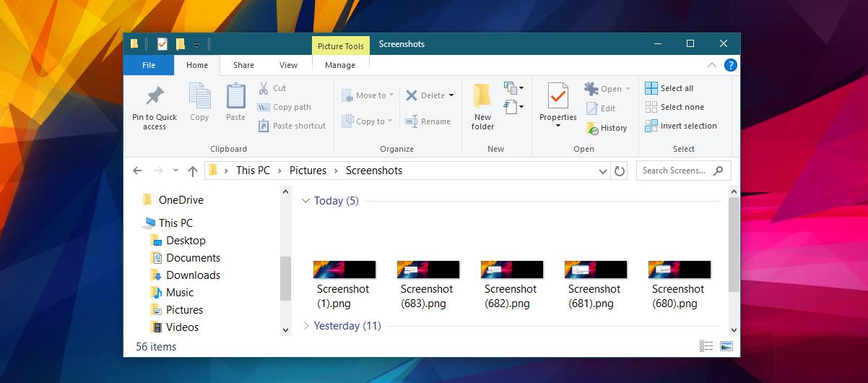This screenshot has height=383, width=868.
Task: Expand the address bar history dropdown
Action: coord(604,171)
